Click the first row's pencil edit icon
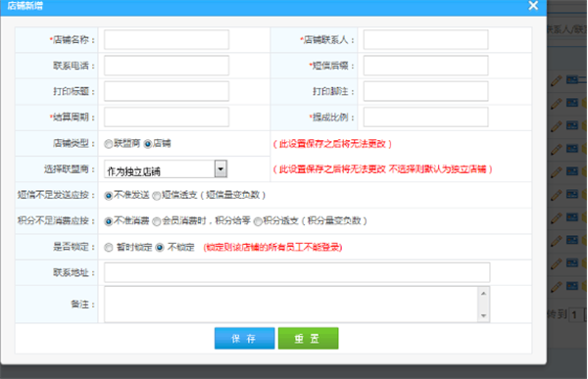This screenshot has width=588, height=379. click(x=556, y=80)
